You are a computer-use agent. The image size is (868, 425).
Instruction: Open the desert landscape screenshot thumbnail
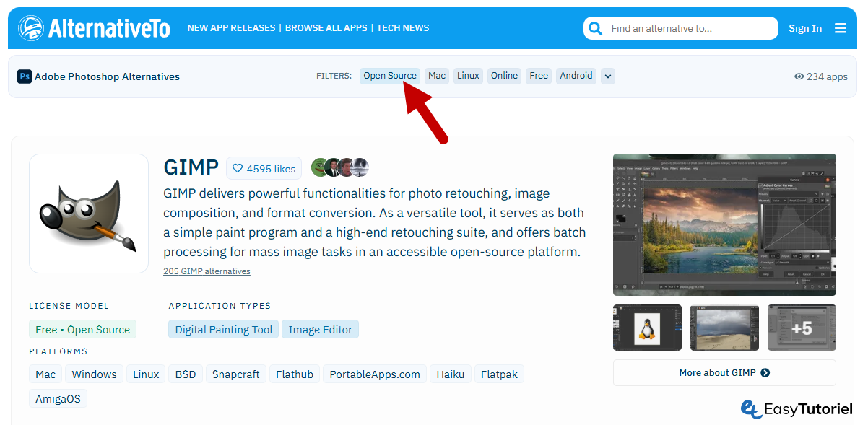[x=724, y=328]
